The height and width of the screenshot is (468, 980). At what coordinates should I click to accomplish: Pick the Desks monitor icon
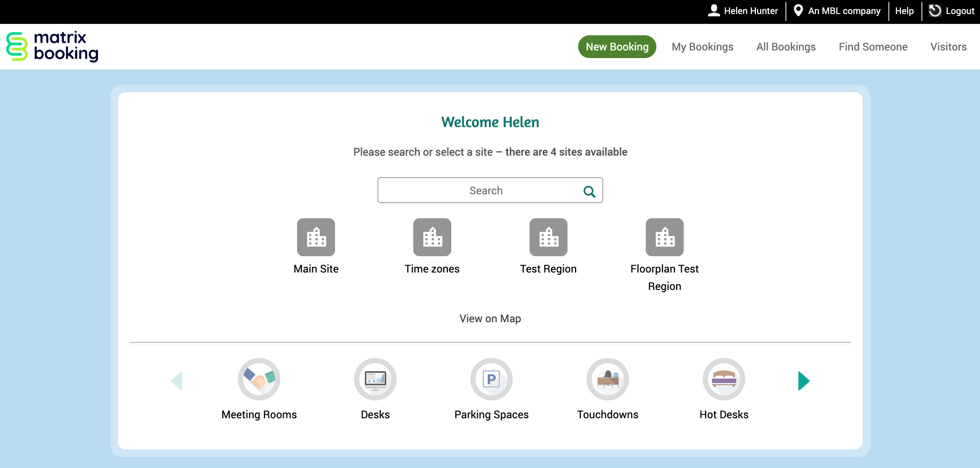click(375, 379)
